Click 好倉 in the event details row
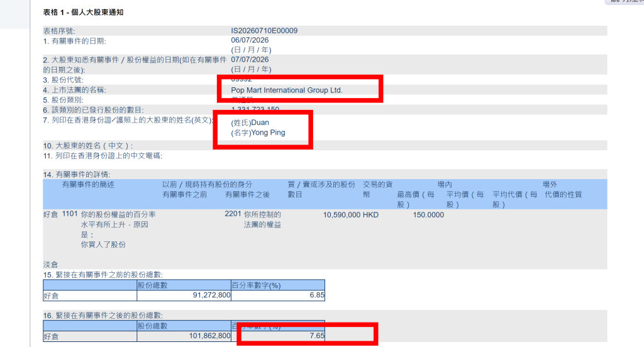The image size is (644, 347). 50,215
